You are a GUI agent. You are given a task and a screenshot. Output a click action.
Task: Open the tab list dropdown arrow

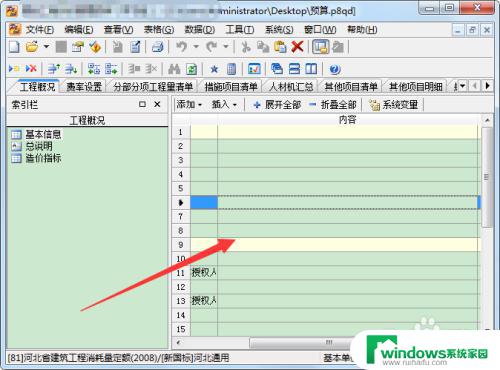(x=462, y=86)
